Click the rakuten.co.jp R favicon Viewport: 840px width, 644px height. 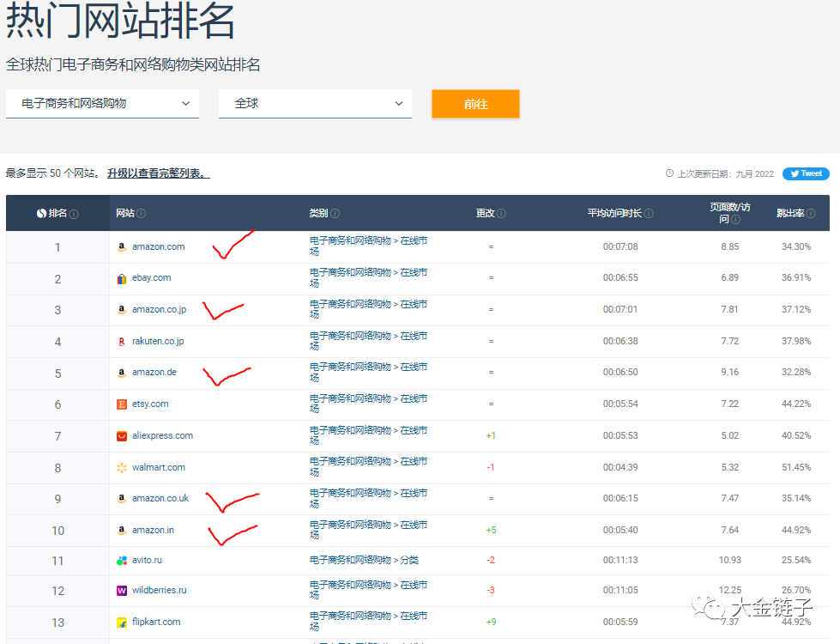[122, 341]
